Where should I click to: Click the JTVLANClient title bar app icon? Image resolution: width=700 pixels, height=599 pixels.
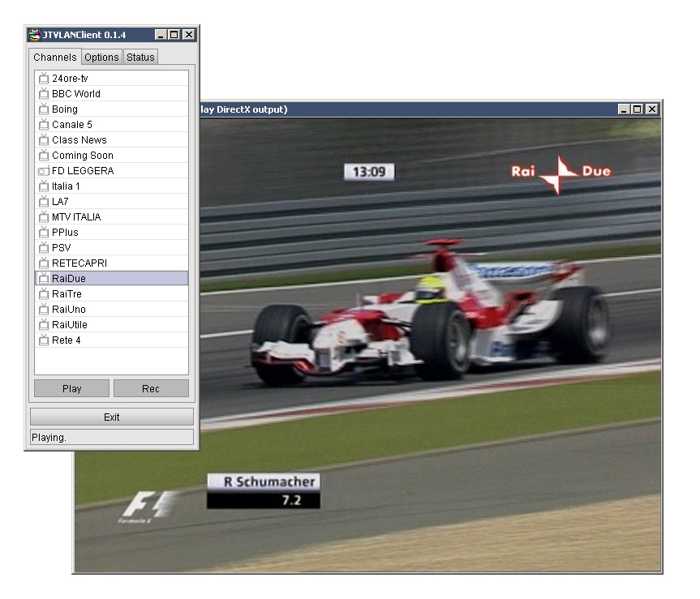[34, 35]
